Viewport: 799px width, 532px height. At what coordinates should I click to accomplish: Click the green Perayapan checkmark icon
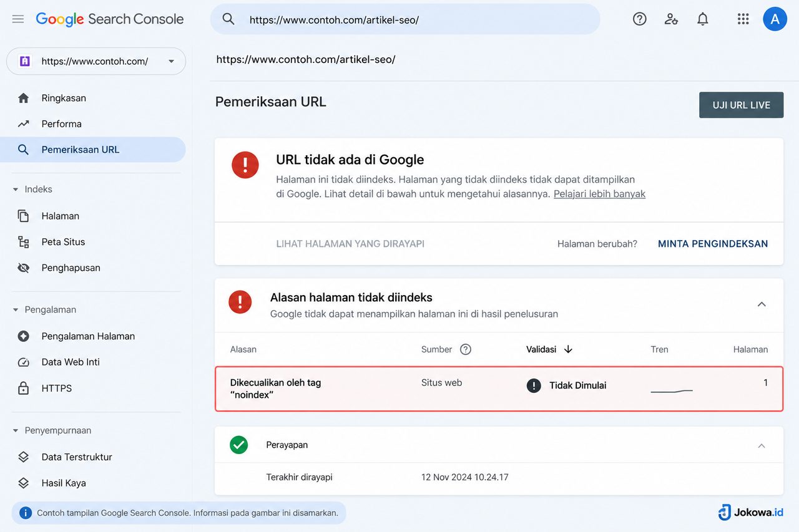click(239, 445)
